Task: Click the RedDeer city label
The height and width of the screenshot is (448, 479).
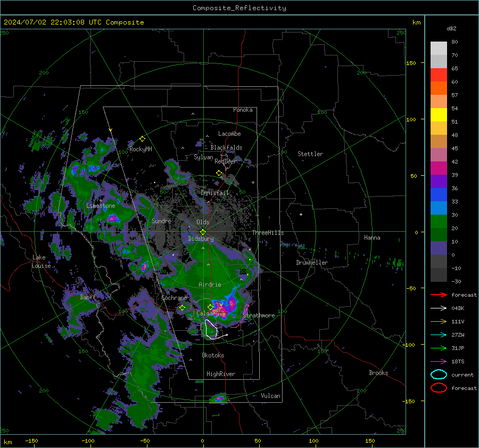Action: pos(225,161)
